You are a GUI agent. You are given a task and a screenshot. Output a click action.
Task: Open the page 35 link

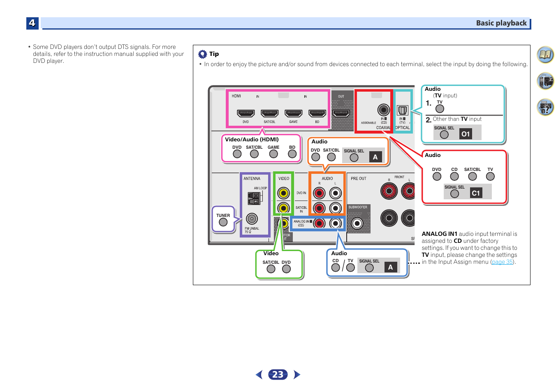point(503,262)
